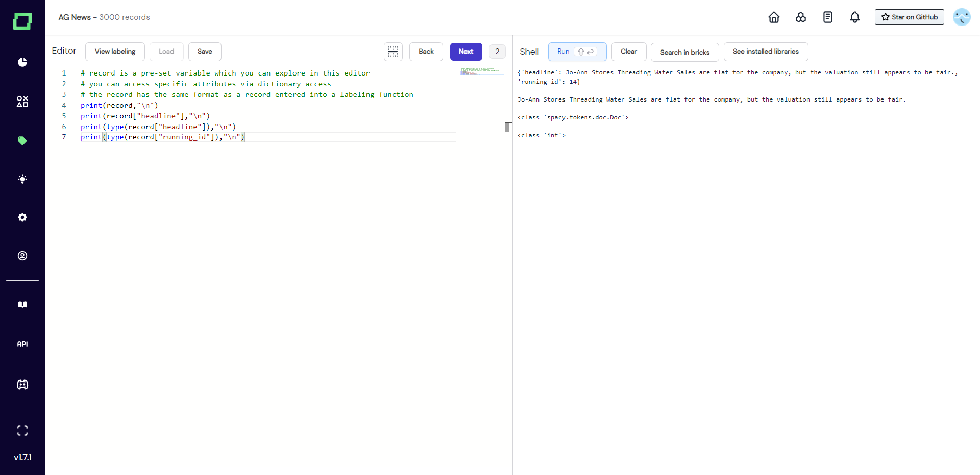Save the editor code
Viewport: 980px width, 475px height.
click(205, 52)
